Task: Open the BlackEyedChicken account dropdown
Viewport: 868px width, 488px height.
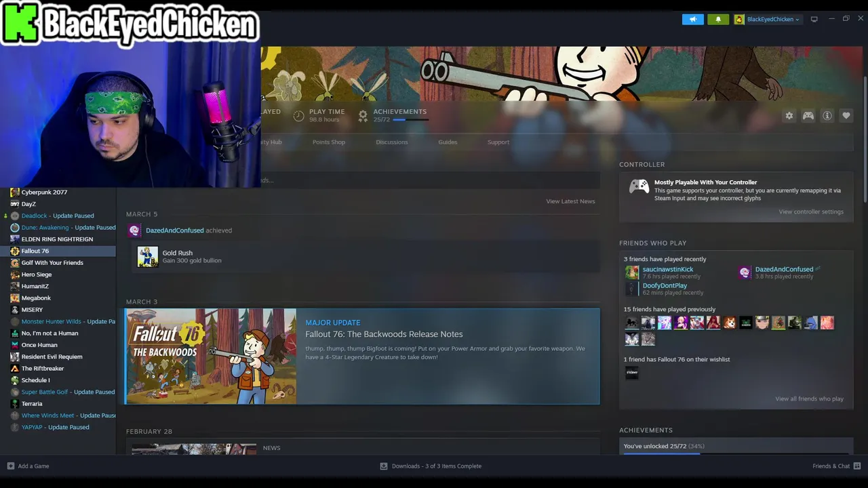Action: tap(767, 19)
